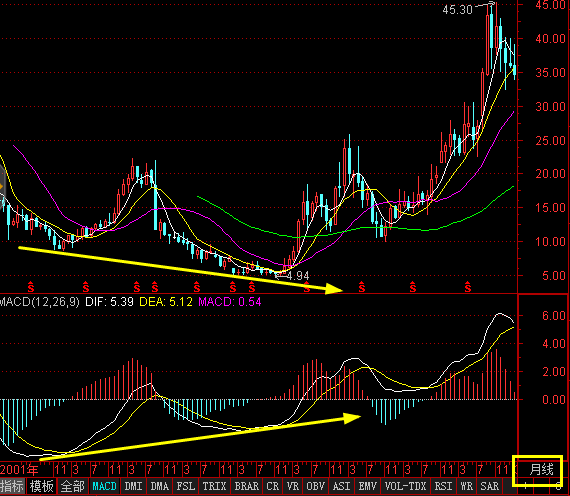Select the RSI indicator tab
This screenshot has height=496, width=570.
coord(443,486)
